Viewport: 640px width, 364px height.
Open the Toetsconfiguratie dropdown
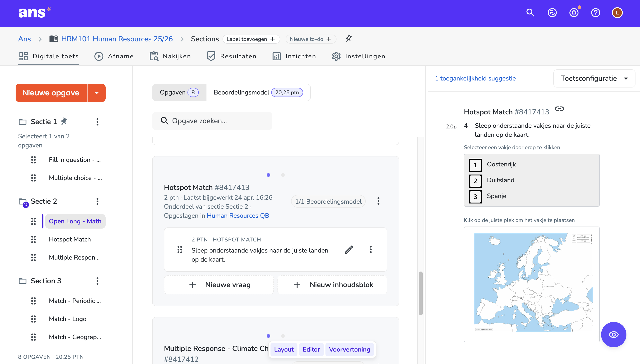click(x=594, y=78)
